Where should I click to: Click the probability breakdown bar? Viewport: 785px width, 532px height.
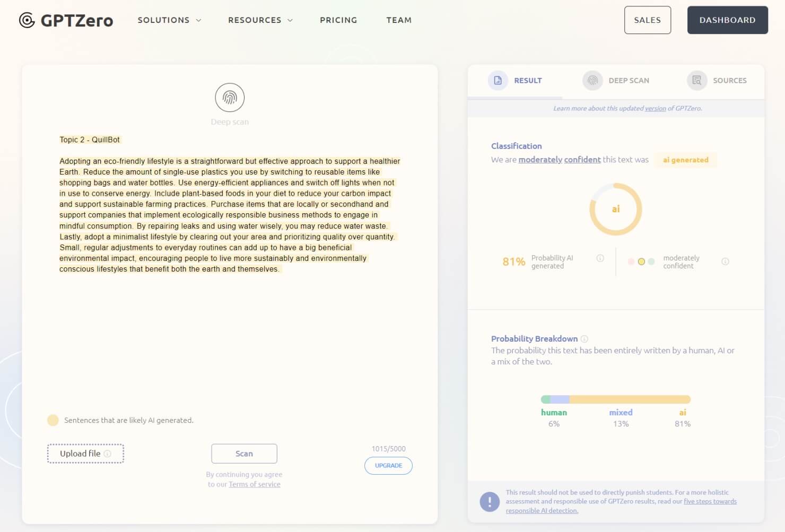click(616, 399)
